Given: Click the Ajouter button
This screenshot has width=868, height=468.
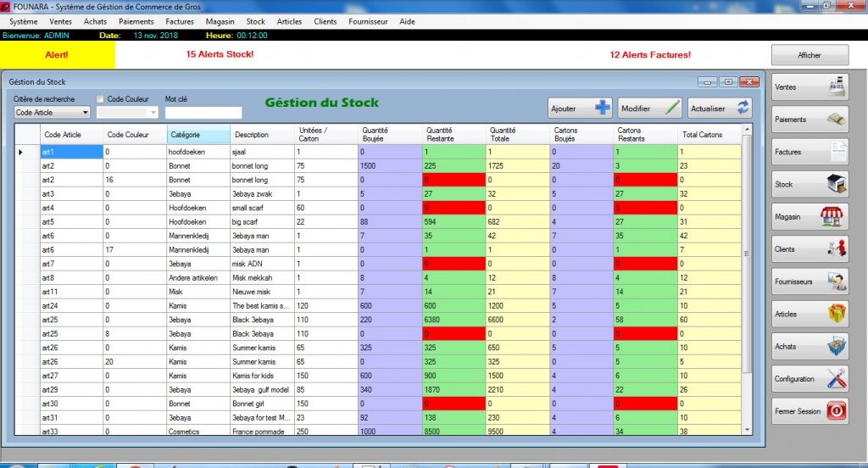Looking at the screenshot, I should (580, 109).
